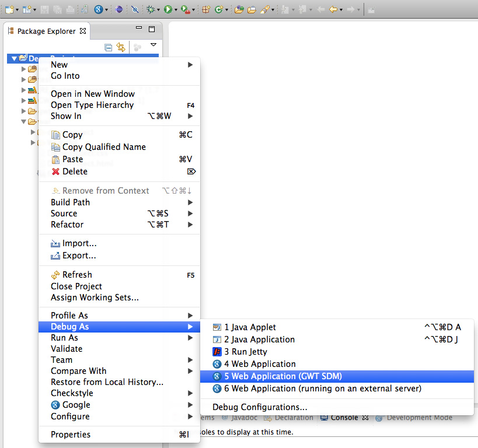This screenshot has width=478, height=448.
Task: Minimize the Package Explorer panel
Action: pos(138,29)
